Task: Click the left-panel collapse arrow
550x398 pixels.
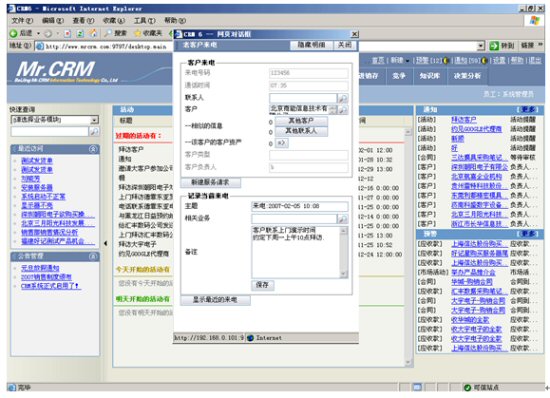Action: 106,243
